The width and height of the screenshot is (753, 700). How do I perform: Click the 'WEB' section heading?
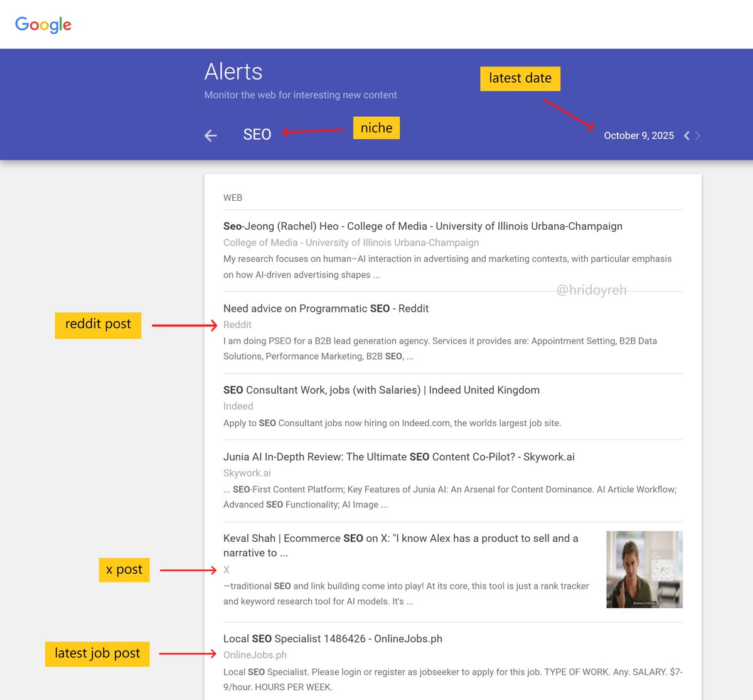pyautogui.click(x=233, y=198)
